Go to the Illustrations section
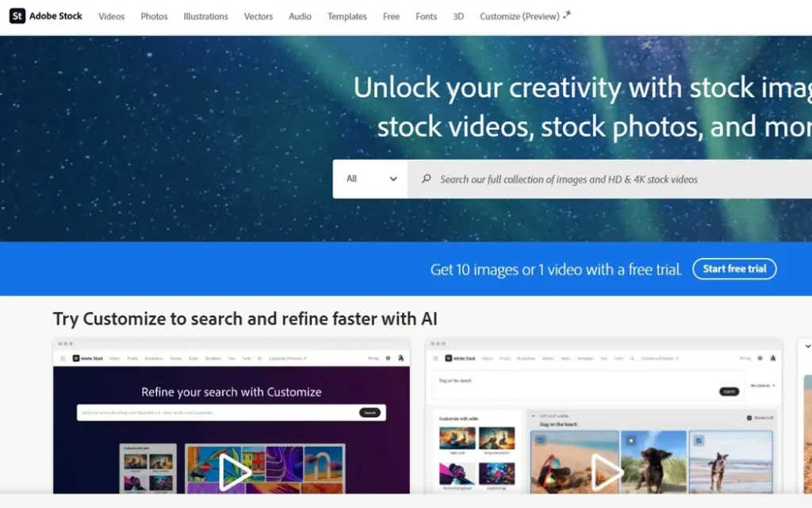 click(x=205, y=17)
